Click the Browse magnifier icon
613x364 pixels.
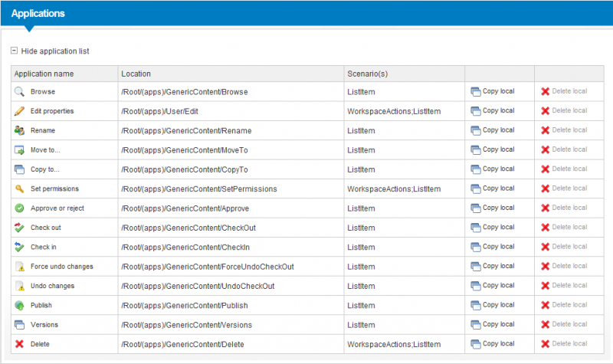pyautogui.click(x=19, y=91)
